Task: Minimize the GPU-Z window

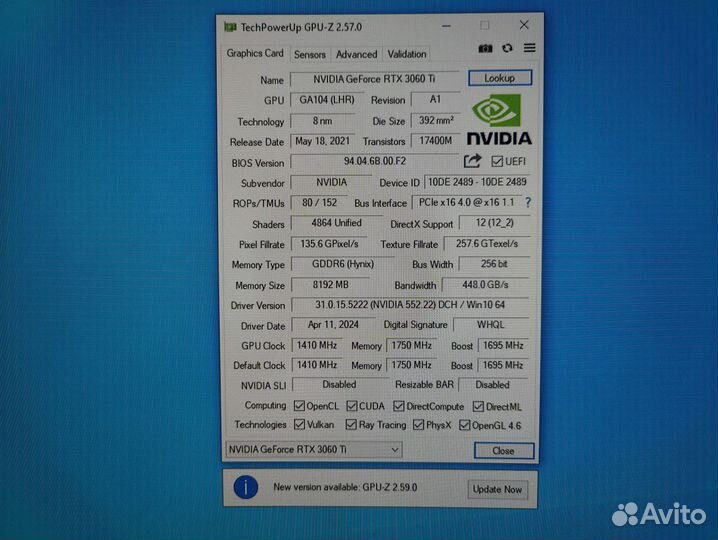Action: click(446, 26)
